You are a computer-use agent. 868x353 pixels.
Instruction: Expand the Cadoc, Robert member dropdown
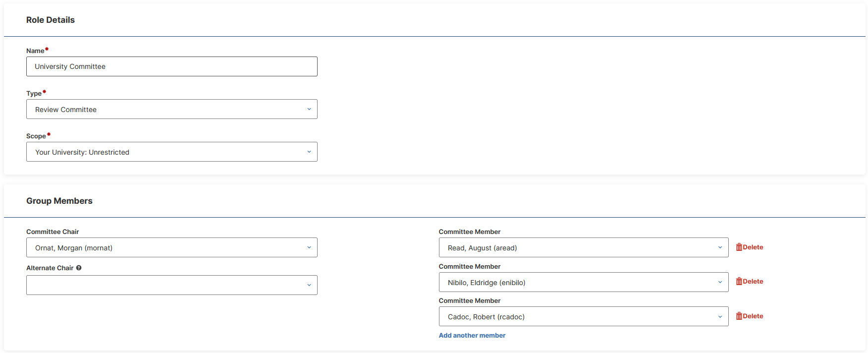coord(584,316)
